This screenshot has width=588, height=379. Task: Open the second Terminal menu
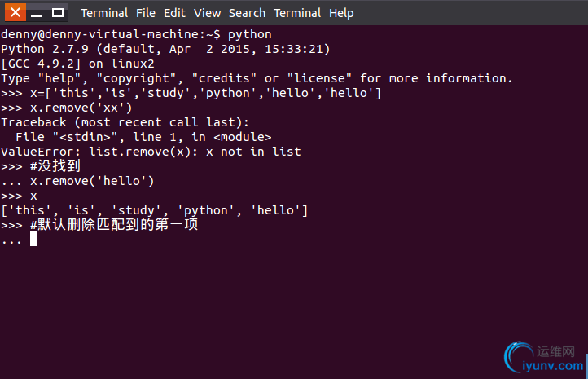point(297,13)
